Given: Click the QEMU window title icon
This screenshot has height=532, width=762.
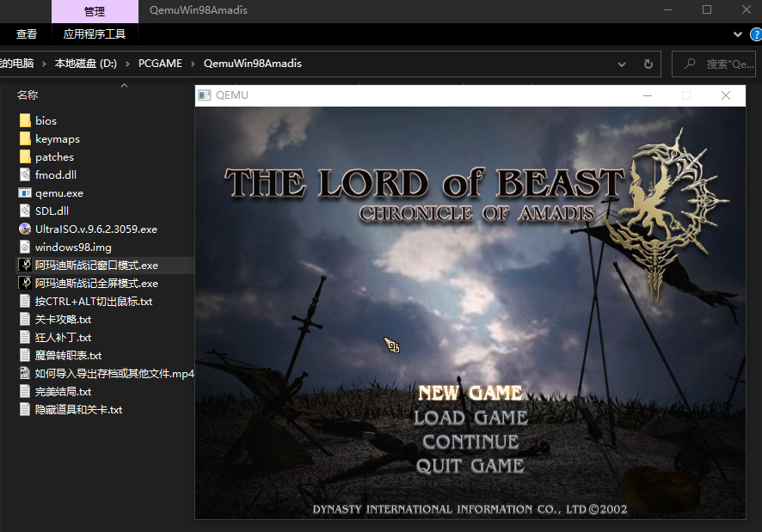Looking at the screenshot, I should tap(205, 95).
